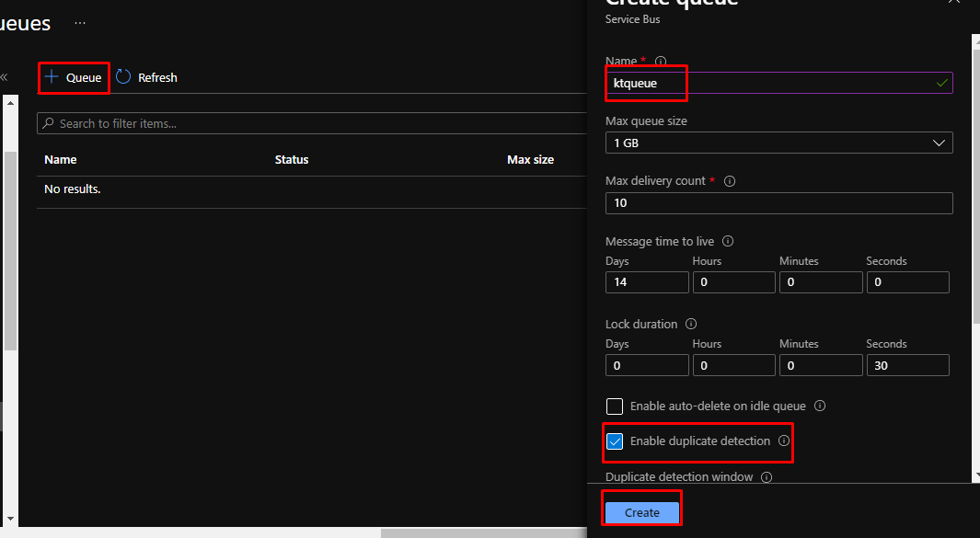
Task: Sort by the Status column header
Action: pos(292,160)
